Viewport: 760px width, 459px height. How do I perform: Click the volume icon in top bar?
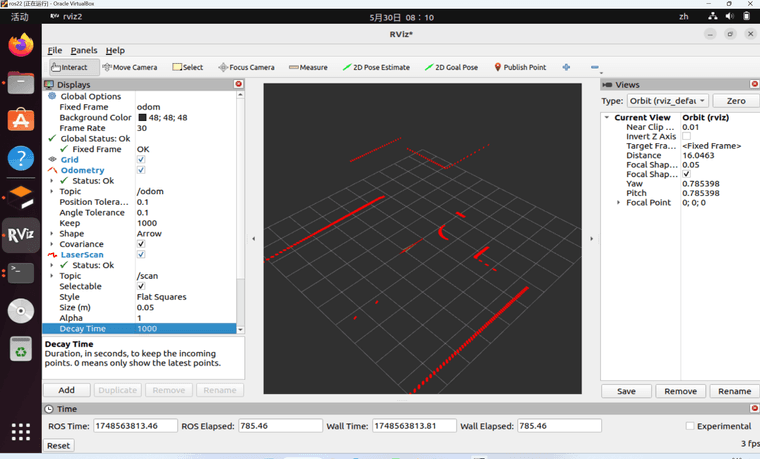coord(729,16)
